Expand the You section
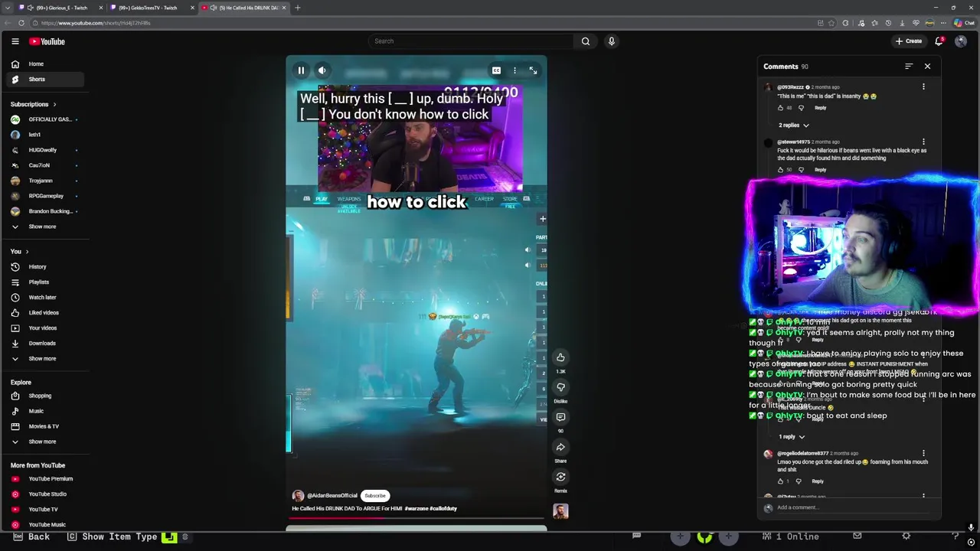This screenshot has width=980, height=551. pos(20,252)
